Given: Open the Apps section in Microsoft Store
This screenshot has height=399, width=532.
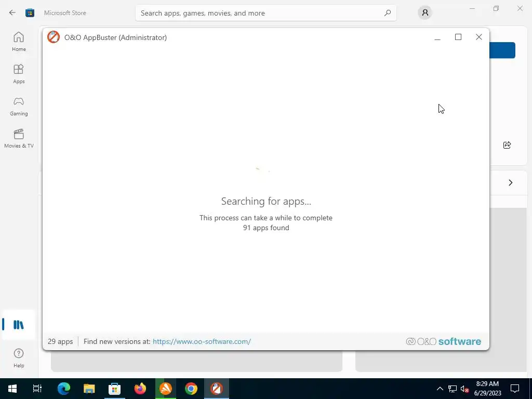Looking at the screenshot, I should click(19, 74).
